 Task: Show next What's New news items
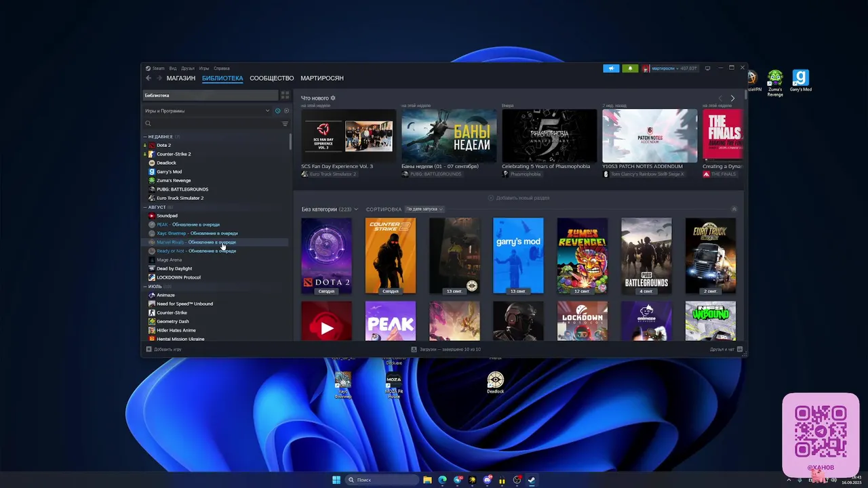732,98
